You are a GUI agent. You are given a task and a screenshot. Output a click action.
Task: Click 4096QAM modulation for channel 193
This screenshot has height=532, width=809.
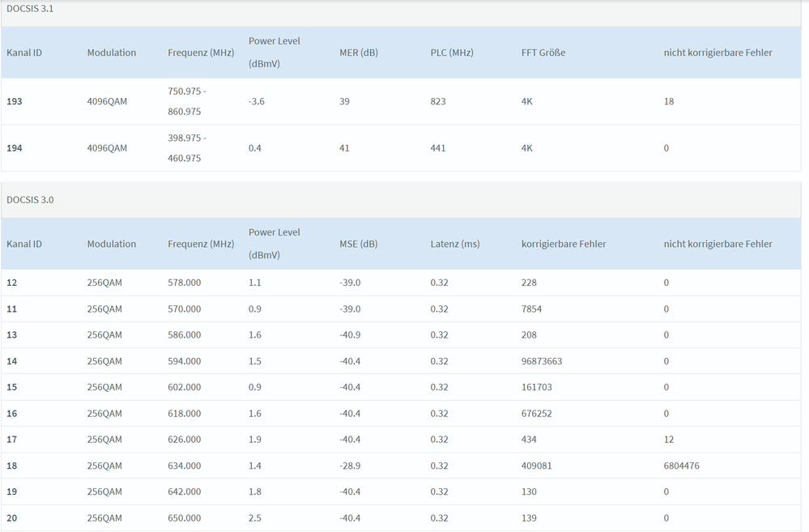(107, 101)
